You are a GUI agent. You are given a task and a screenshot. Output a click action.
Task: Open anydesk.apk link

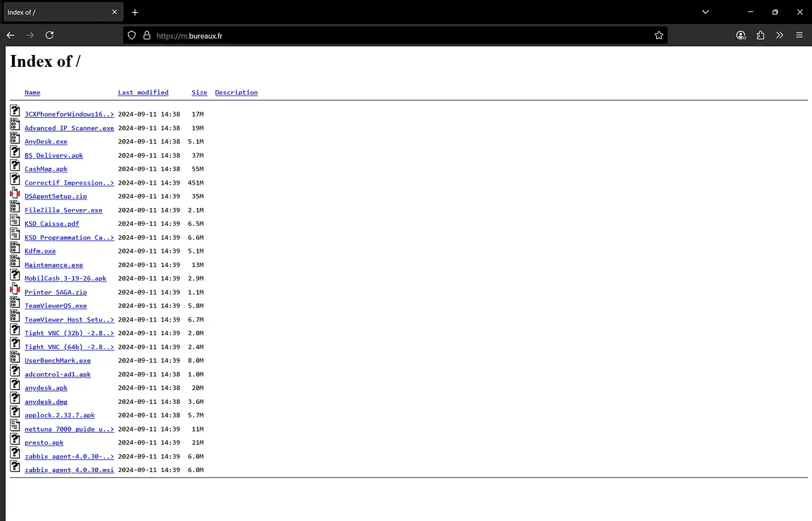coord(46,388)
